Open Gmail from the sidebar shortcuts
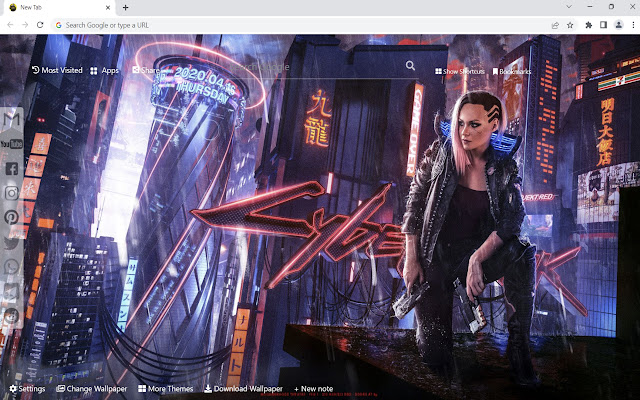Image resolution: width=640 pixels, height=400 pixels. (11, 119)
